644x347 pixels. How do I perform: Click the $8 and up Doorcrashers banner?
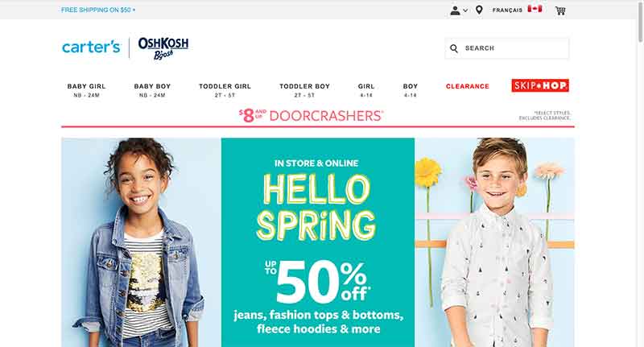(x=311, y=115)
